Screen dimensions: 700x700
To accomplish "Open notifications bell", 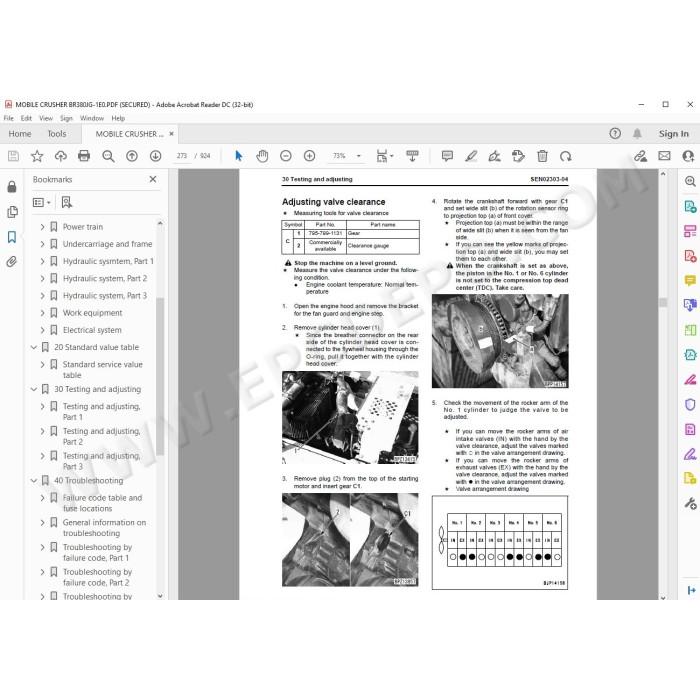I will pyautogui.click(x=638, y=133).
